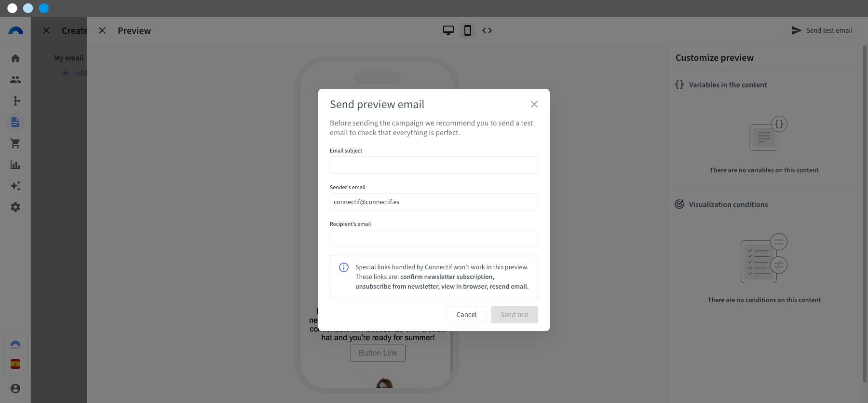Click the Visualization conditions target icon
Screen dimensions: 868x403
pyautogui.click(x=679, y=204)
